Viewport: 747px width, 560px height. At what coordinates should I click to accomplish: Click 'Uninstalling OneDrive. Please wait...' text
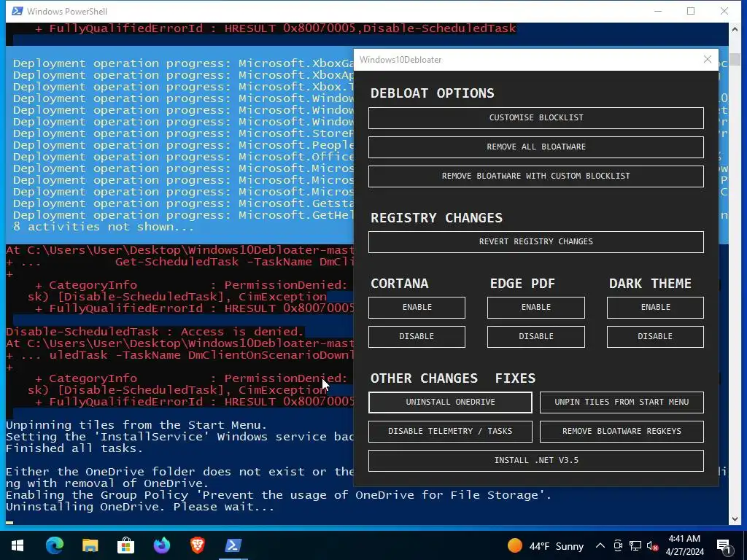(x=140, y=507)
